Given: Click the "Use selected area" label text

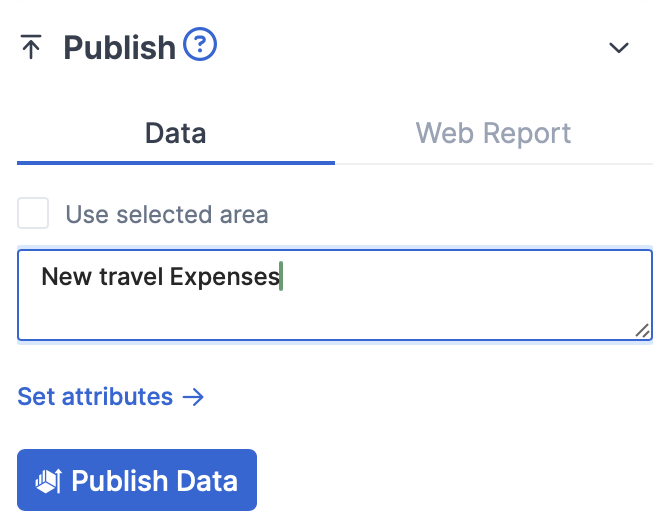Looking at the screenshot, I should [x=167, y=215].
